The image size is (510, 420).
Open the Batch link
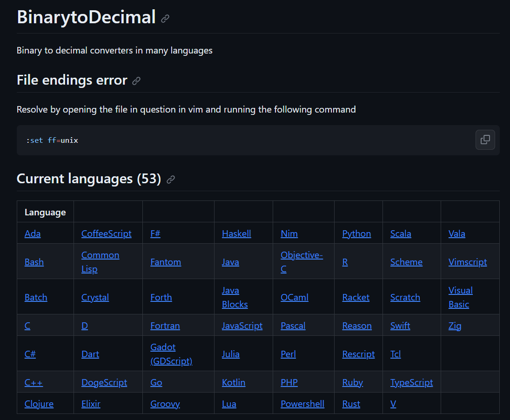pos(36,298)
